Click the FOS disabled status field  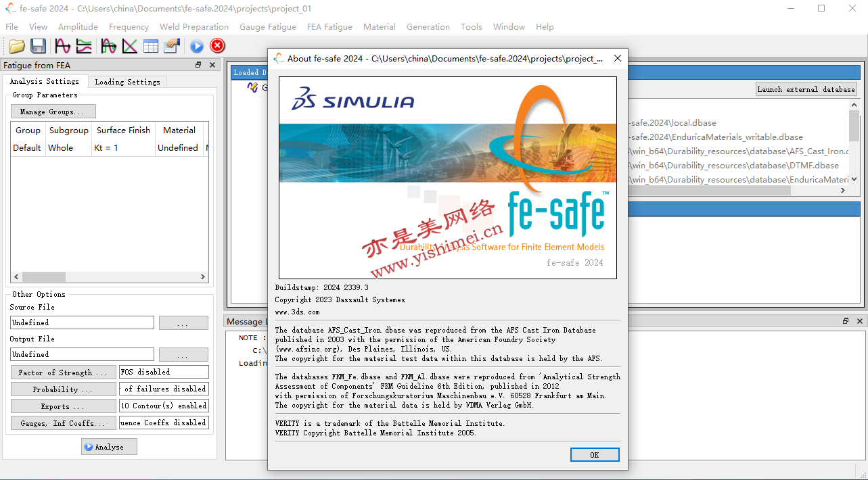coord(164,372)
